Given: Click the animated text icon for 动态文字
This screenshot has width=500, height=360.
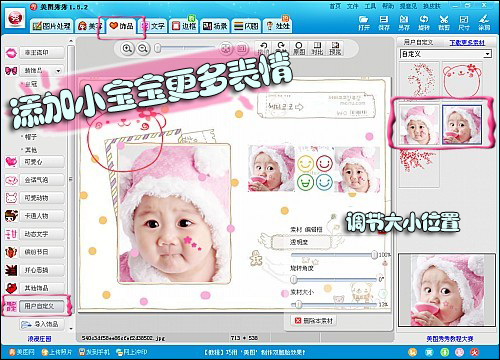Looking at the screenshot, I should pyautogui.click(x=11, y=234).
